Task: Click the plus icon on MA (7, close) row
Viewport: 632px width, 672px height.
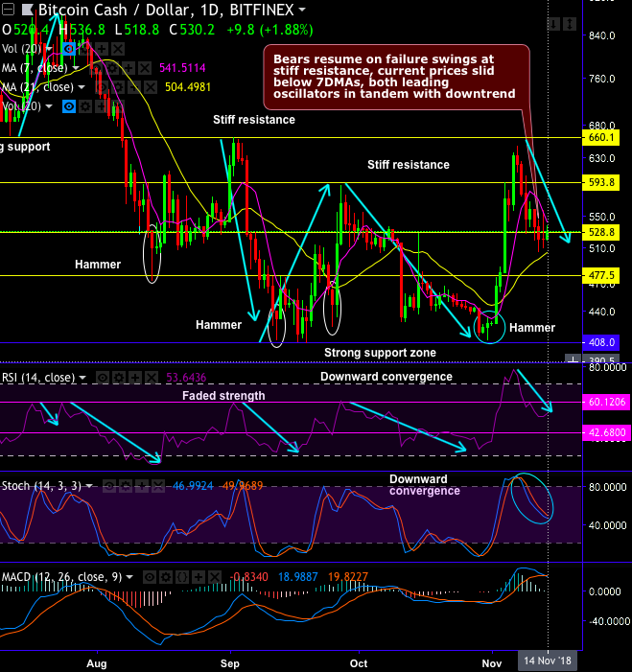Action: [129, 68]
